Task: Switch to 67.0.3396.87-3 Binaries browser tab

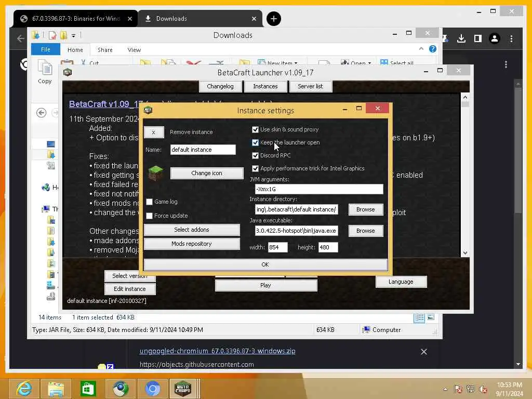Action: pos(76,19)
